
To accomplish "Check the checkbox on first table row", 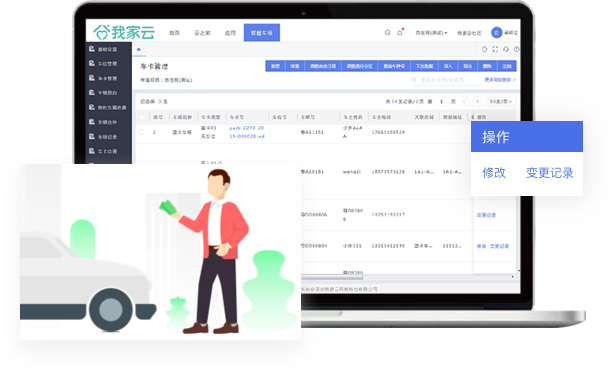I will click(142, 132).
